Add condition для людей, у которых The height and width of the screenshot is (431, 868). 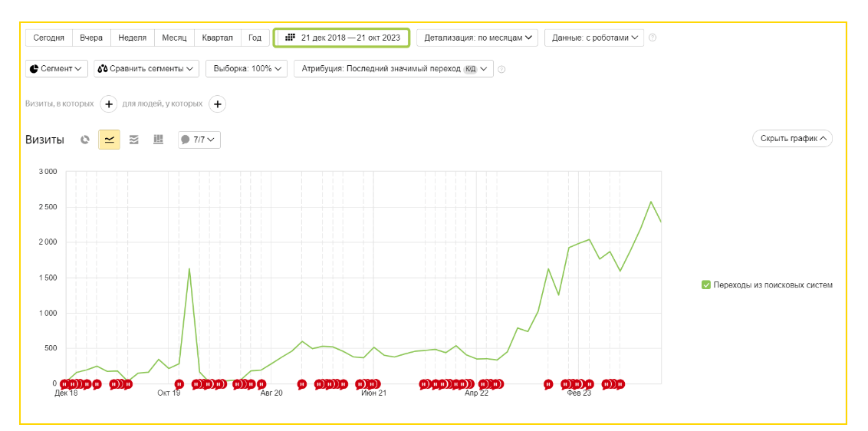coord(218,104)
